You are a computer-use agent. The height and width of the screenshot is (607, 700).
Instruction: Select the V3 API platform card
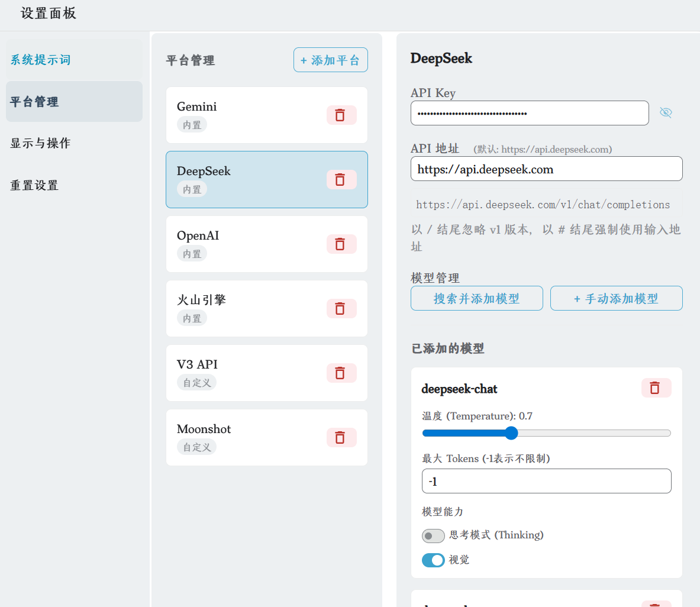click(266, 373)
